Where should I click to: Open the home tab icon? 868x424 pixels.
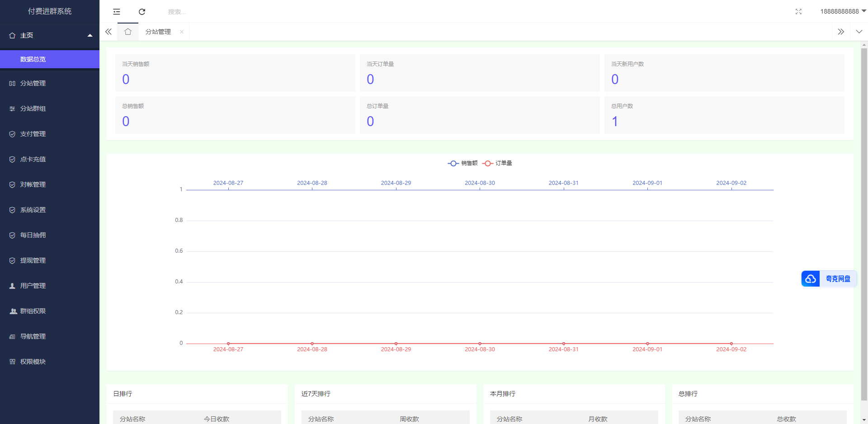click(x=128, y=32)
